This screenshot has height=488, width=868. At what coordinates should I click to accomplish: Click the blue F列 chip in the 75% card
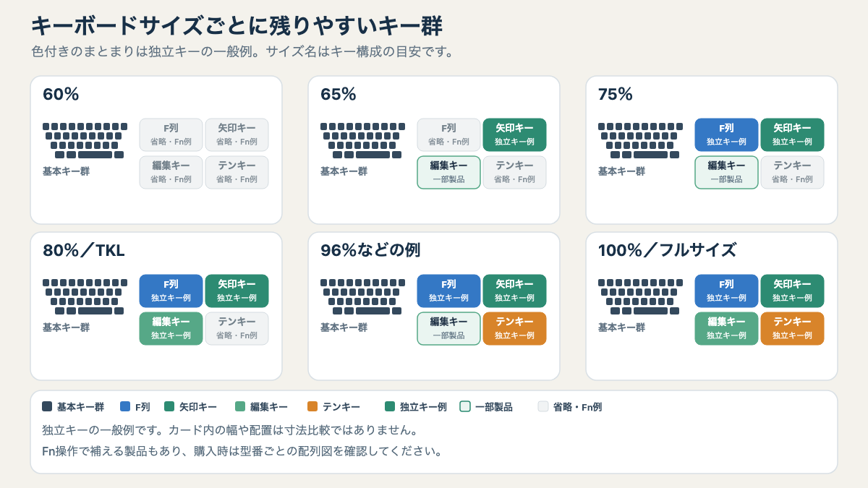pos(726,134)
